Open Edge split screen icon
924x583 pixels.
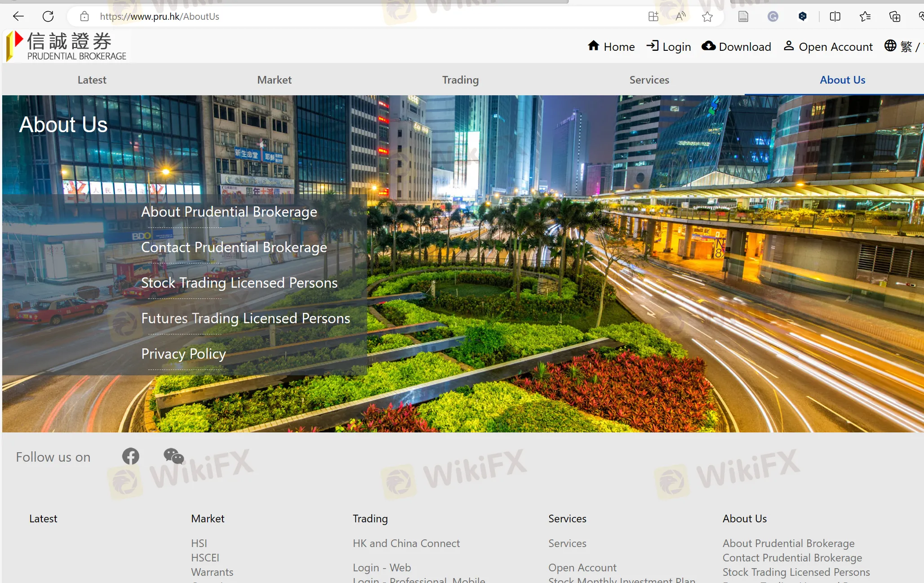coord(835,17)
